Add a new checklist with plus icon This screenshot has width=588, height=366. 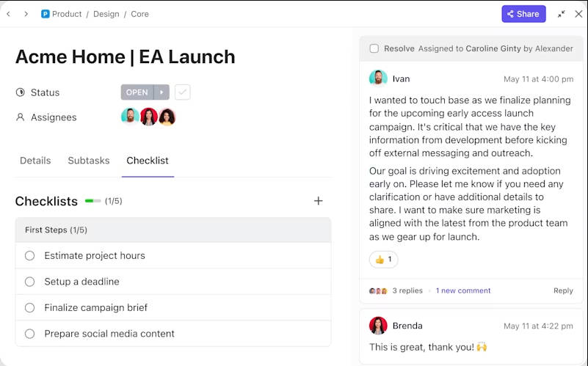(x=318, y=201)
